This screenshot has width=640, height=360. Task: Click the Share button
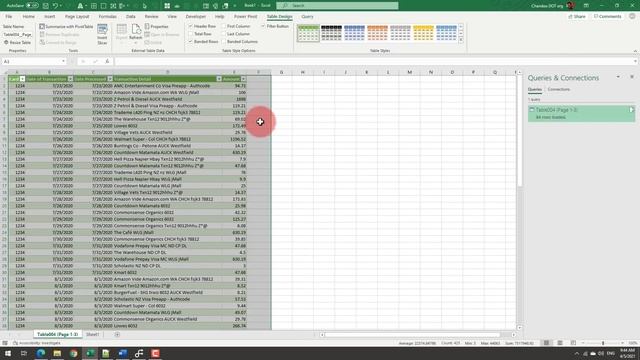point(577,17)
